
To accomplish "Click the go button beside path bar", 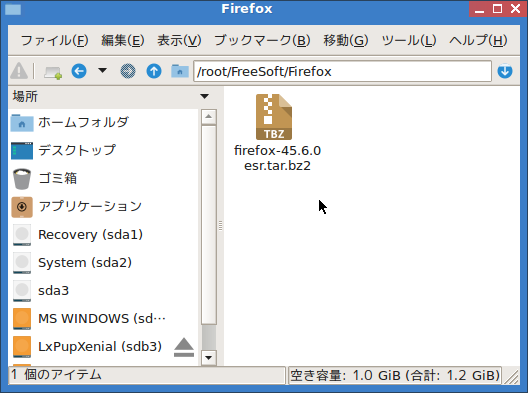I will click(x=505, y=71).
